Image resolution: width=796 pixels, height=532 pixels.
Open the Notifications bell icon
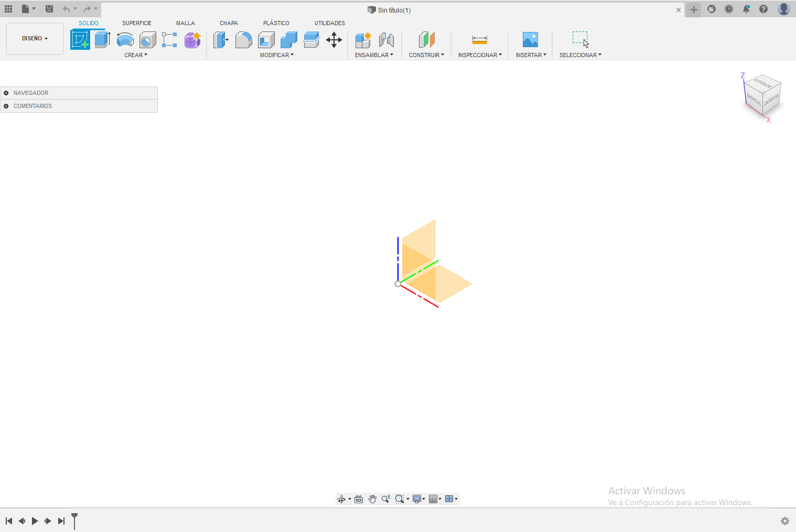[x=746, y=9]
